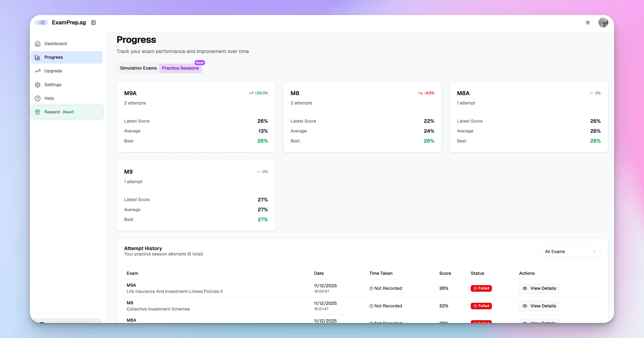Click the Settings gear icon

click(x=38, y=84)
